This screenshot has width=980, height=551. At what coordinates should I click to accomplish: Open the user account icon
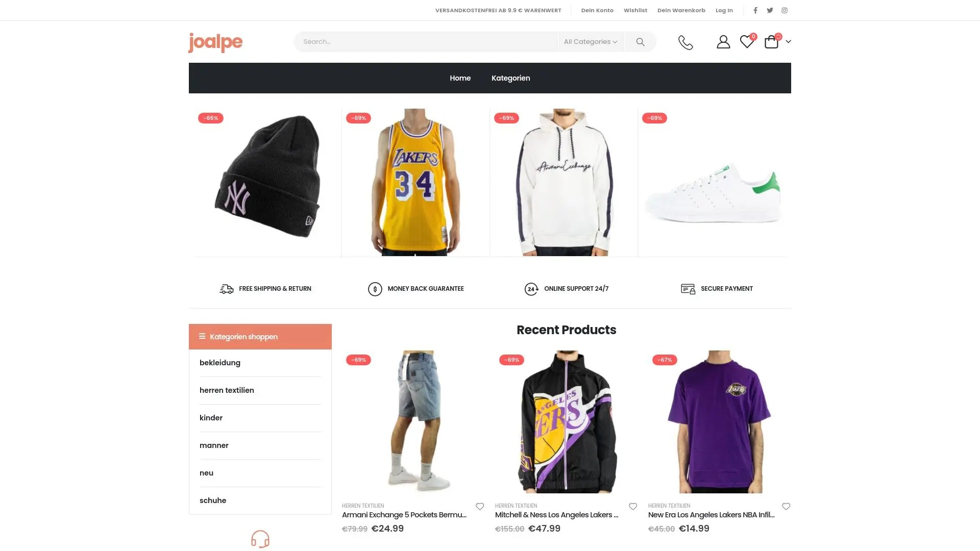pyautogui.click(x=723, y=42)
